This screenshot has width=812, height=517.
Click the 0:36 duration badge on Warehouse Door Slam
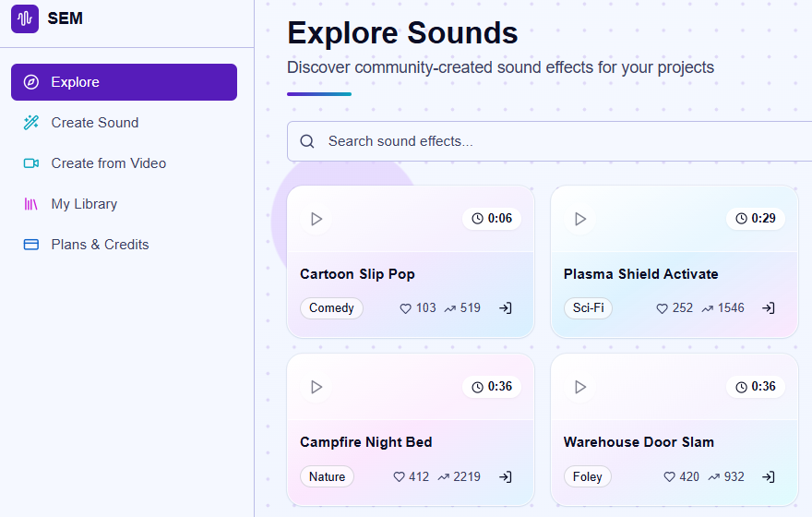pyautogui.click(x=756, y=387)
